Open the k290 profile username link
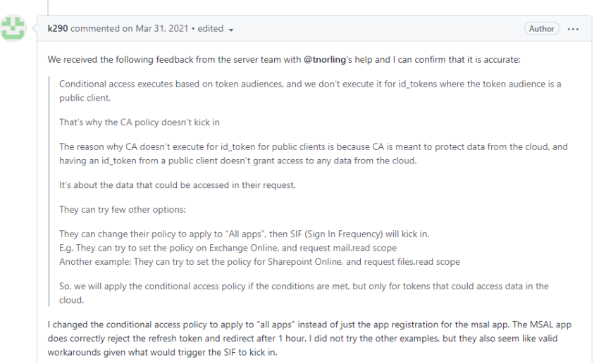 pos(58,29)
